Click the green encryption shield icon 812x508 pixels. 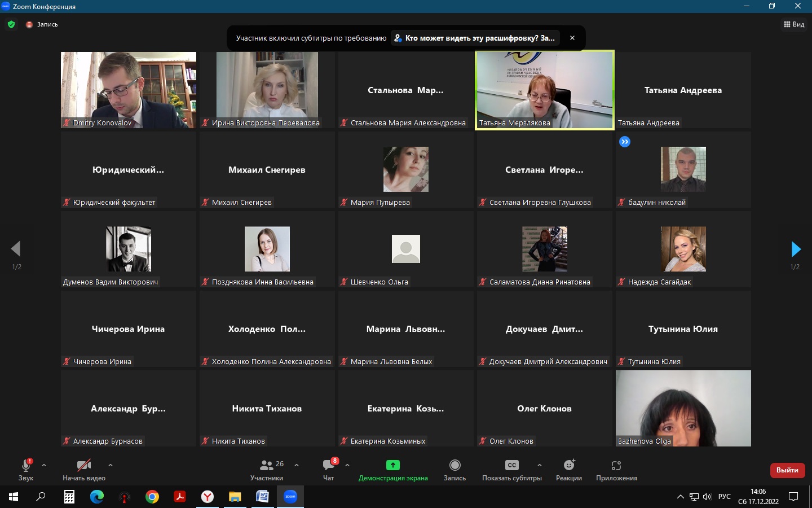(11, 24)
